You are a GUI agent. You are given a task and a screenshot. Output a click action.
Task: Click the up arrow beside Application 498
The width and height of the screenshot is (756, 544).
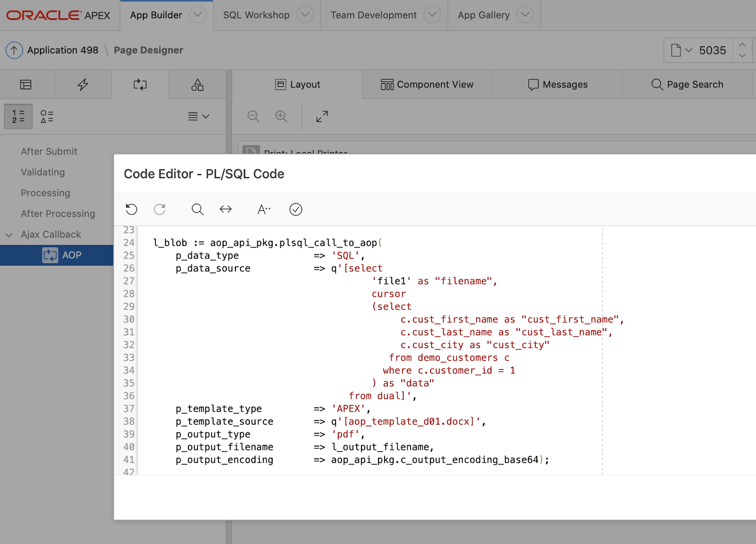pos(14,50)
